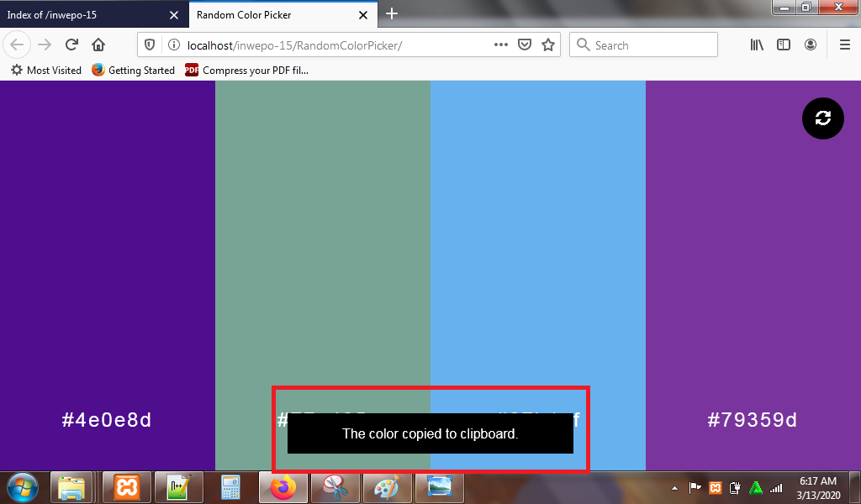This screenshot has height=504, width=861.
Task: Close the Index of /inwepo-15 tab
Action: [174, 15]
